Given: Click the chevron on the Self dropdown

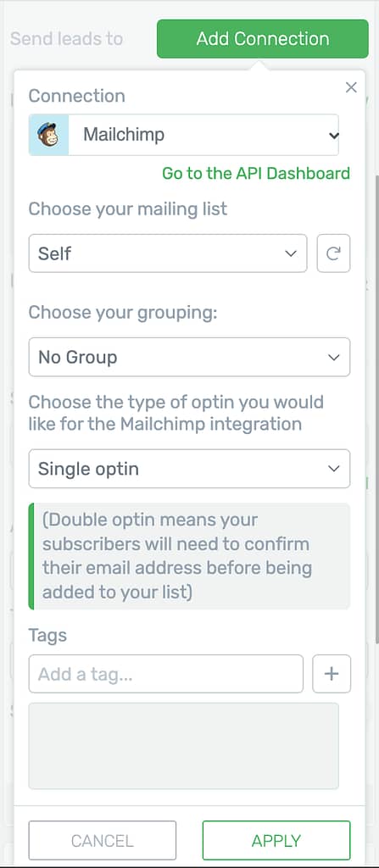Looking at the screenshot, I should (291, 253).
